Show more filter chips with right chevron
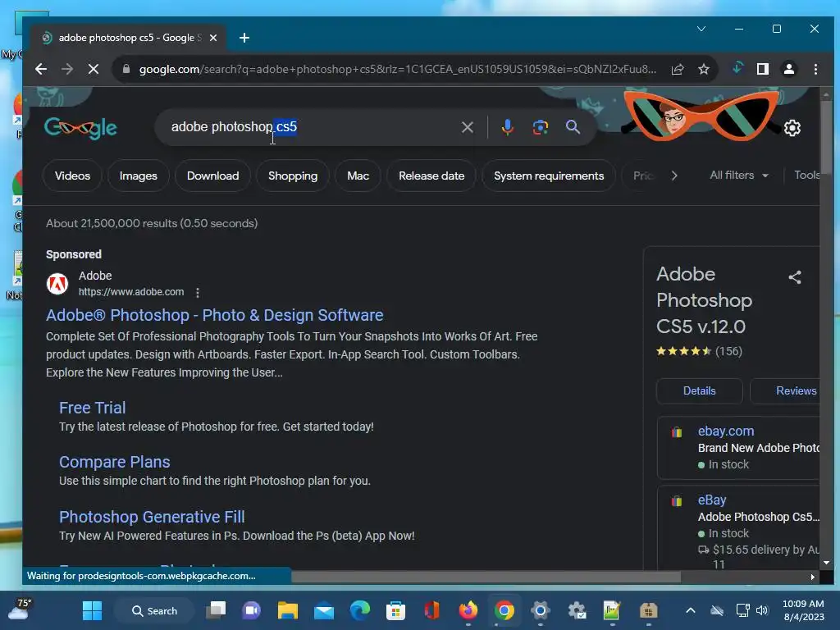The width and height of the screenshot is (840, 630). pos(674,176)
